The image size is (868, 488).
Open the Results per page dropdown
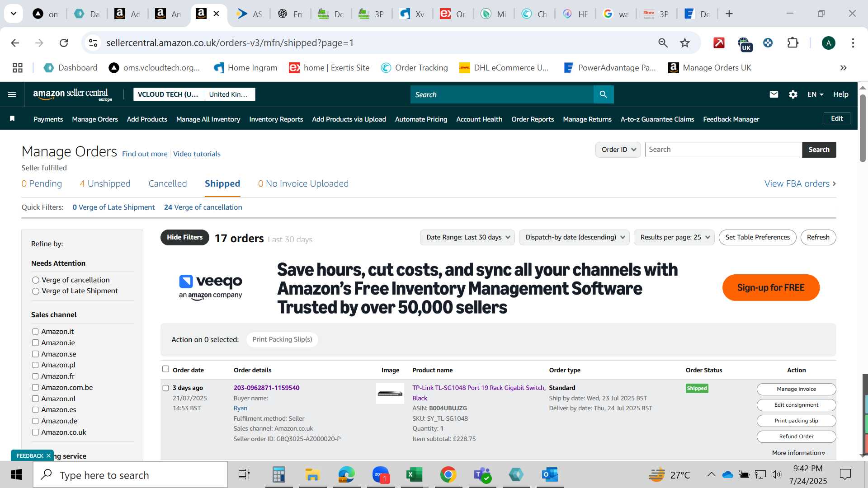(674, 237)
